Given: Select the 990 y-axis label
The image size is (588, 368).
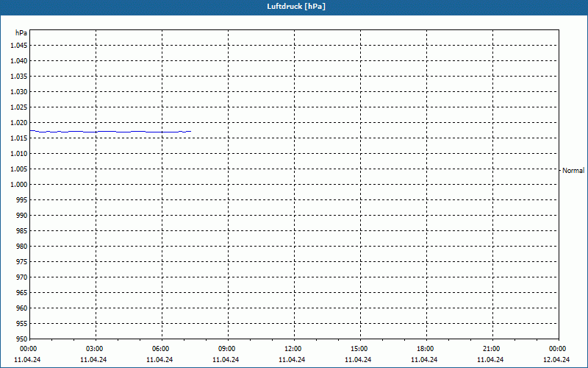Looking at the screenshot, I should tap(22, 215).
